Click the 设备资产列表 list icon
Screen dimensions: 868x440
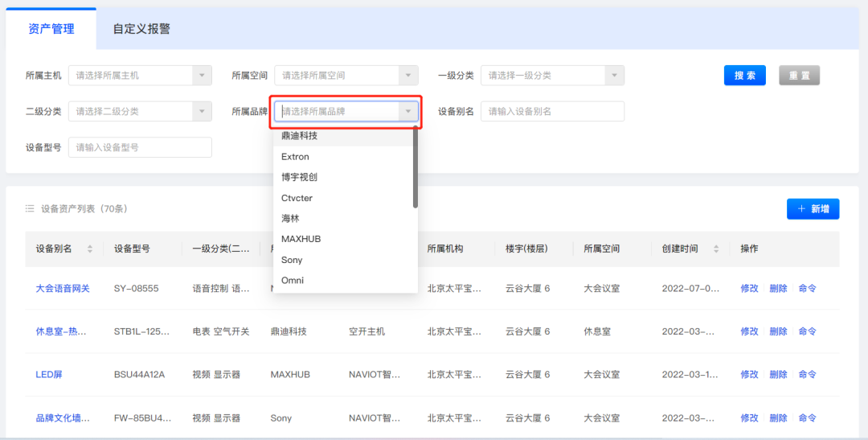pos(30,209)
